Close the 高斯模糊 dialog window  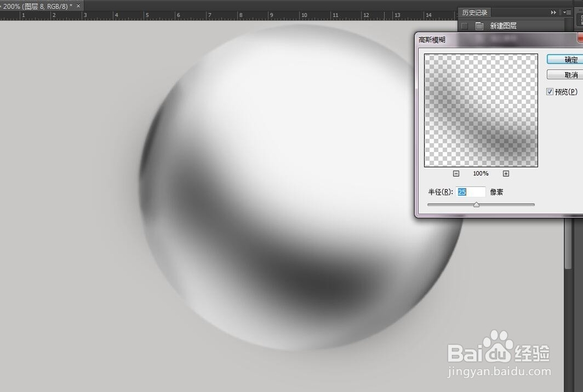tap(581, 38)
